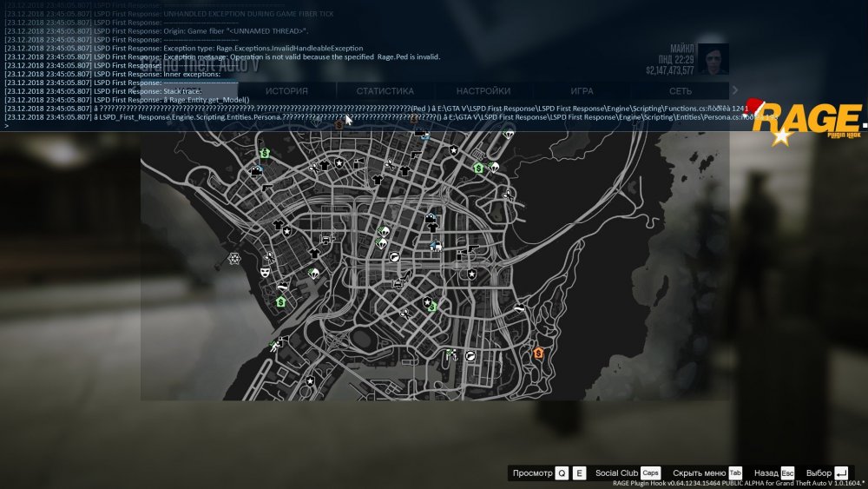Click the orange dollar property icon

point(538,353)
